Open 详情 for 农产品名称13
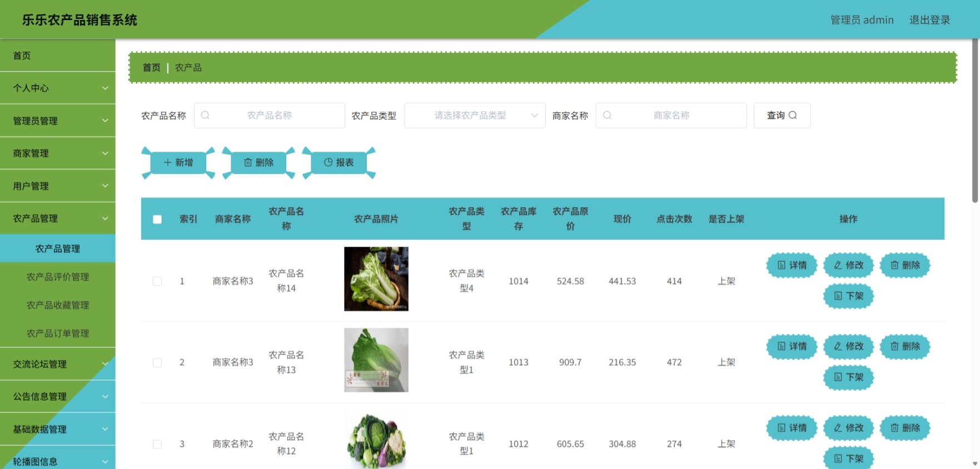Viewport: 980px width, 469px height. point(792,346)
